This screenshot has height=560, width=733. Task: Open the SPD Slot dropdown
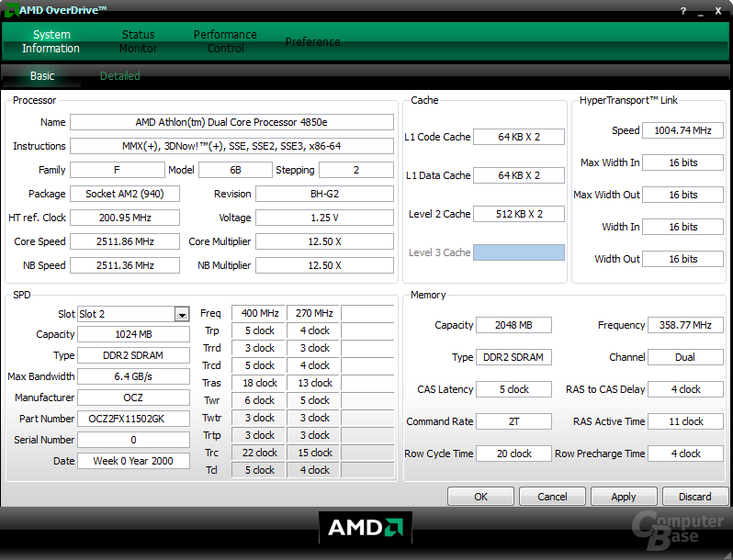(x=182, y=314)
